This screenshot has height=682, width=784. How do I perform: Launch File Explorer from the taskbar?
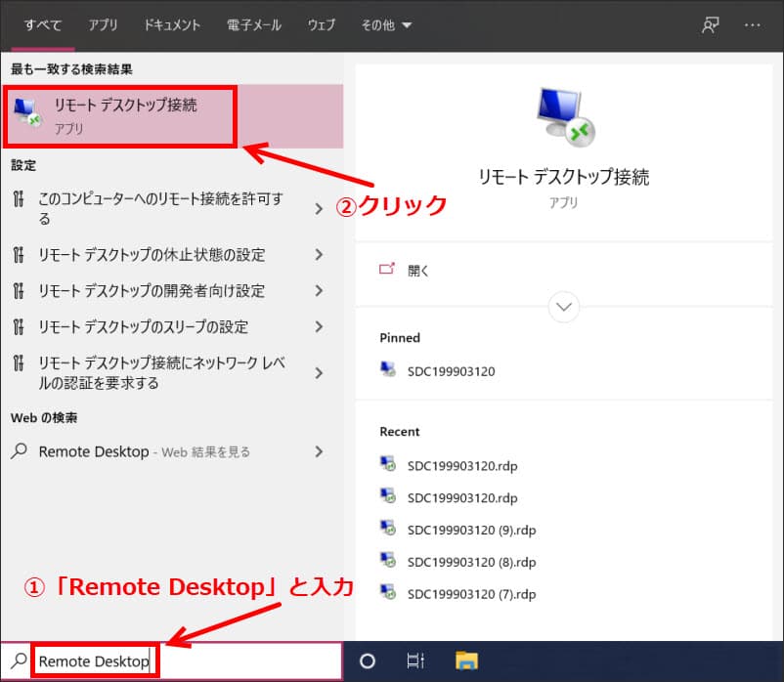(466, 661)
